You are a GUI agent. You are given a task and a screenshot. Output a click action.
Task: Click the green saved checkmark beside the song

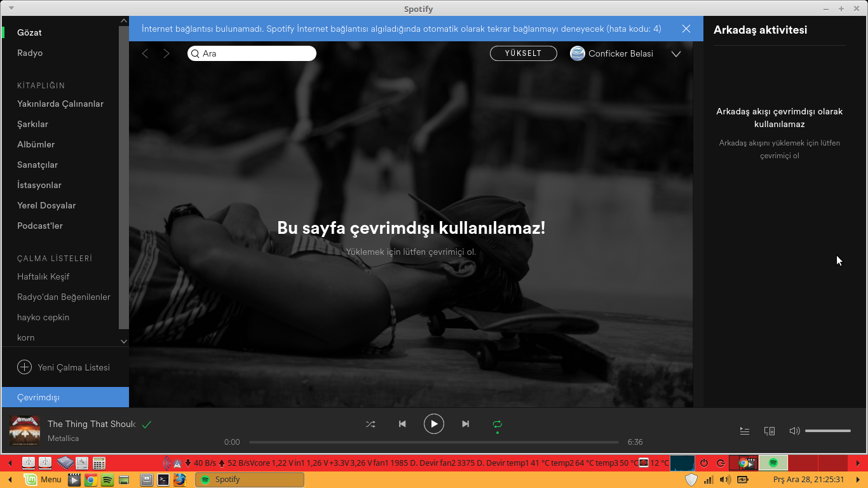pos(147,424)
